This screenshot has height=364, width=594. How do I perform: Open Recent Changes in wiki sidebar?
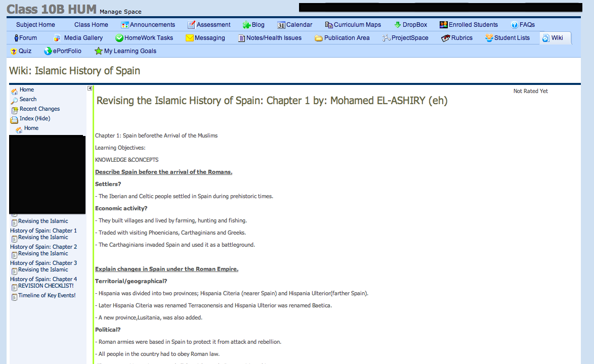[x=39, y=109]
